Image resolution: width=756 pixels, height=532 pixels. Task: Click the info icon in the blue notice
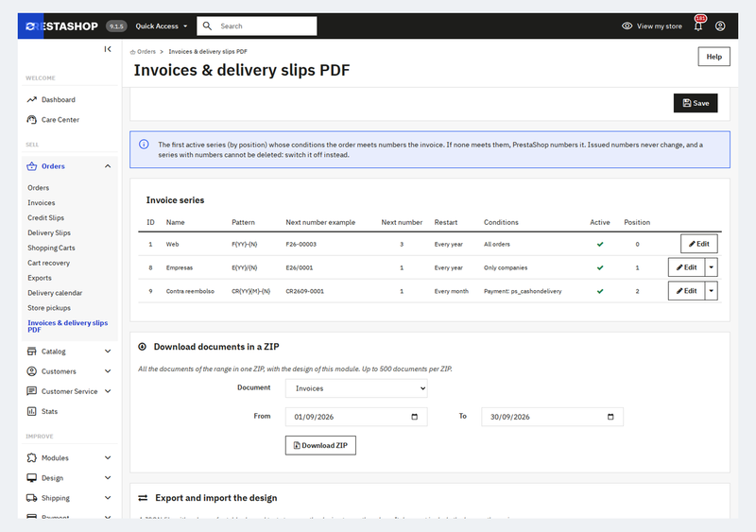144,145
